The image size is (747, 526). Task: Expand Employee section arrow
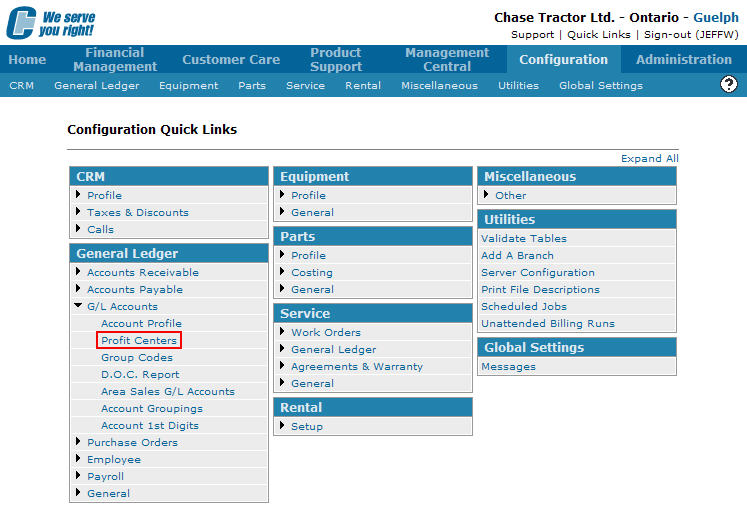(78, 459)
